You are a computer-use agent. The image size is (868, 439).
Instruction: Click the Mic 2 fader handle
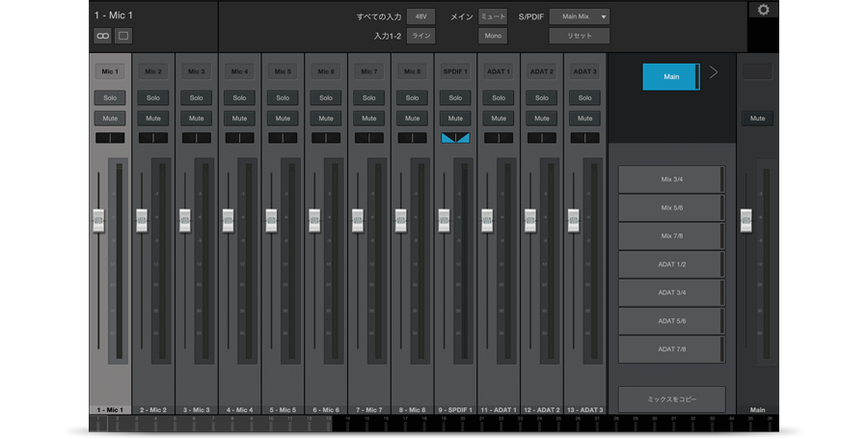[x=142, y=221]
